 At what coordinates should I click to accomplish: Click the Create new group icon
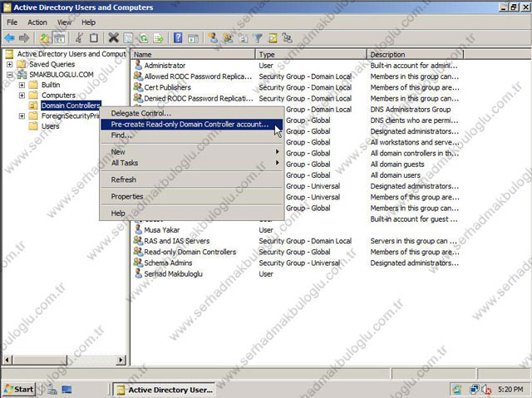pyautogui.click(x=228, y=38)
